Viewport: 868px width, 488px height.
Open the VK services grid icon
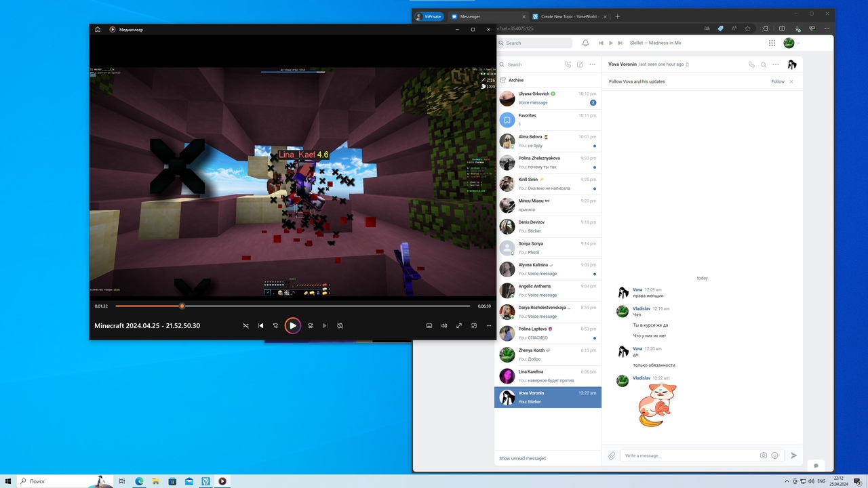tap(772, 43)
